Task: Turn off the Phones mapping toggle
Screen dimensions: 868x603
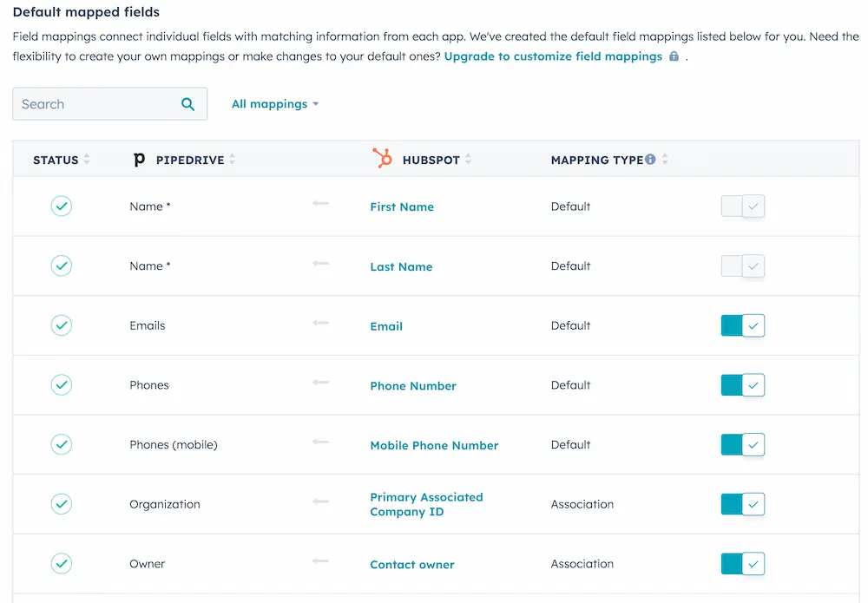Action: coord(743,385)
